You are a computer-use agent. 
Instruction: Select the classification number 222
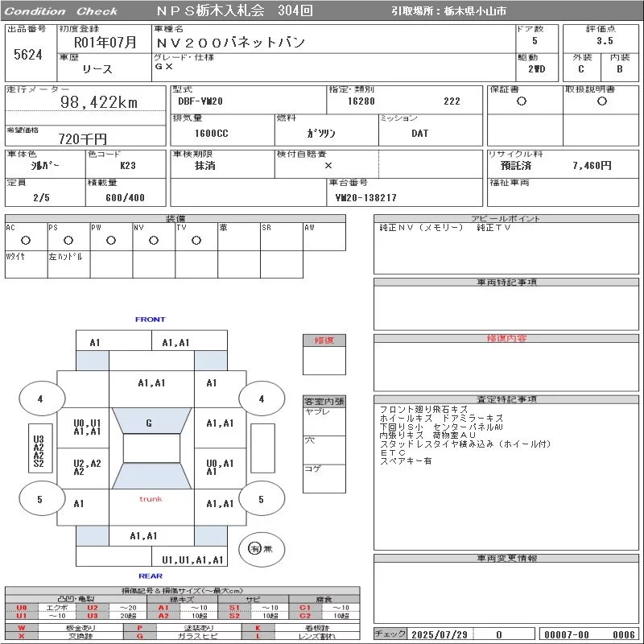click(x=452, y=101)
